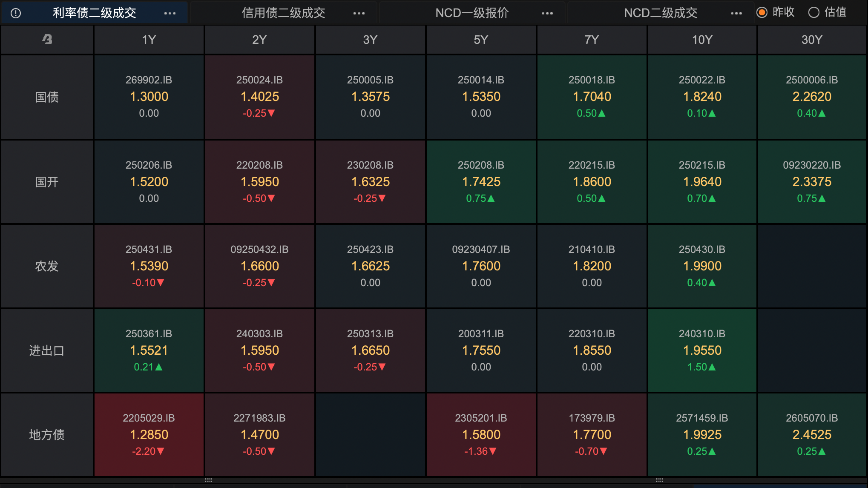The height and width of the screenshot is (488, 868).
Task: Open bond 250024.IB in 国债 2Y cell
Action: [x=259, y=80]
